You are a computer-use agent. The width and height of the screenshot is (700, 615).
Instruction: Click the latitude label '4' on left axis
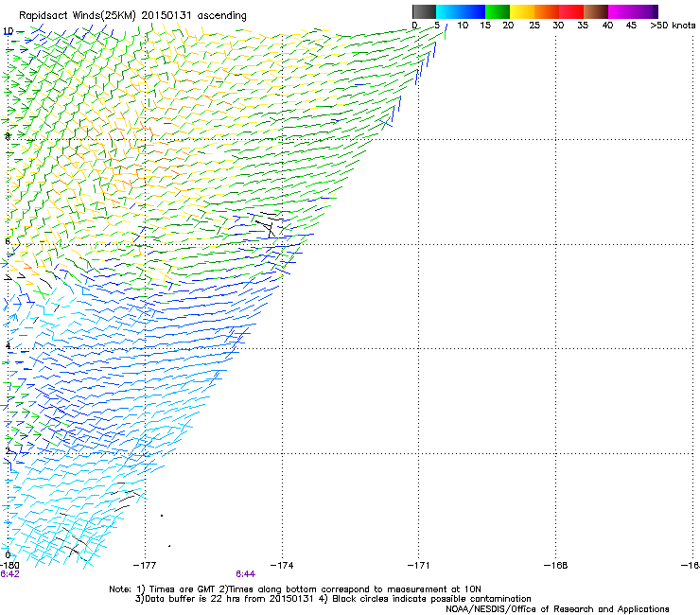coord(8,345)
